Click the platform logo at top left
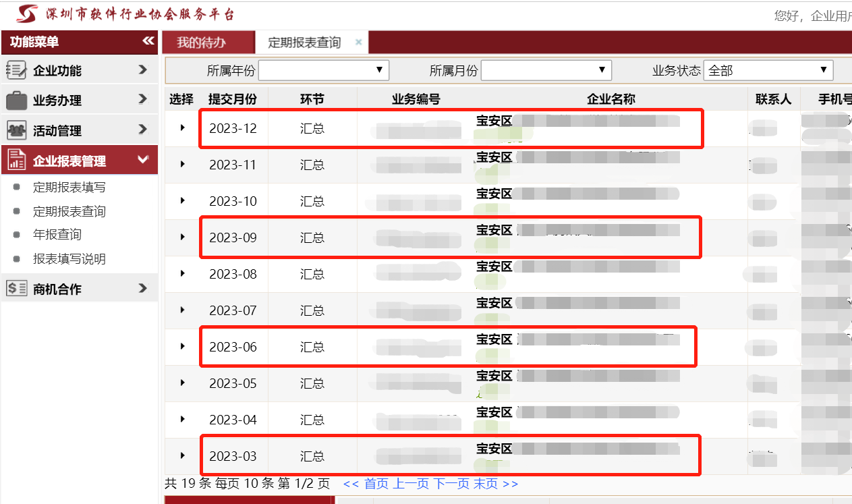Image resolution: width=852 pixels, height=504 pixels. click(x=27, y=13)
